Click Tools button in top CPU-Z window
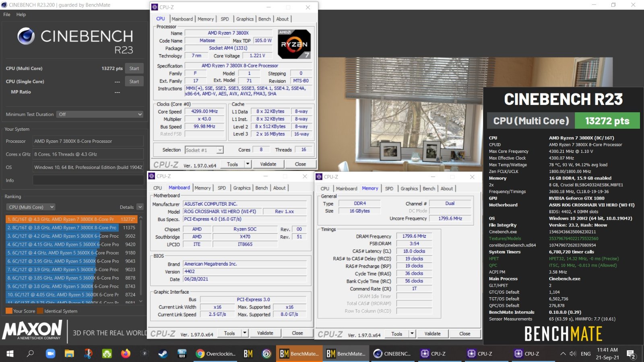The height and width of the screenshot is (362, 644). click(x=232, y=164)
